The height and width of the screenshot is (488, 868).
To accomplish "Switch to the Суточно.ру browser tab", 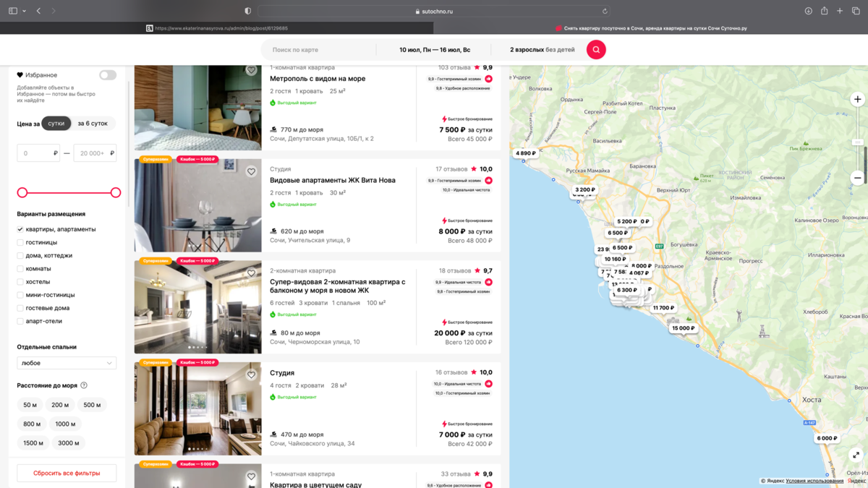I will click(651, 28).
